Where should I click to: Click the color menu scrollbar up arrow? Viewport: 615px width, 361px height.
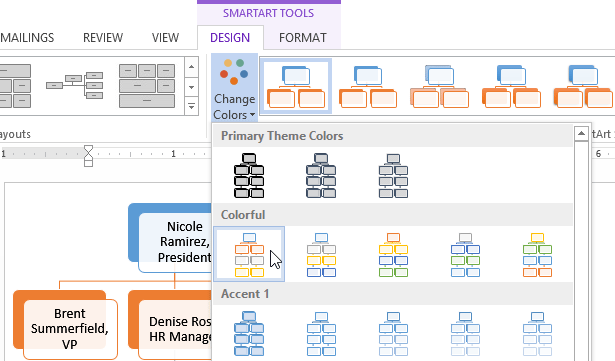point(581,134)
